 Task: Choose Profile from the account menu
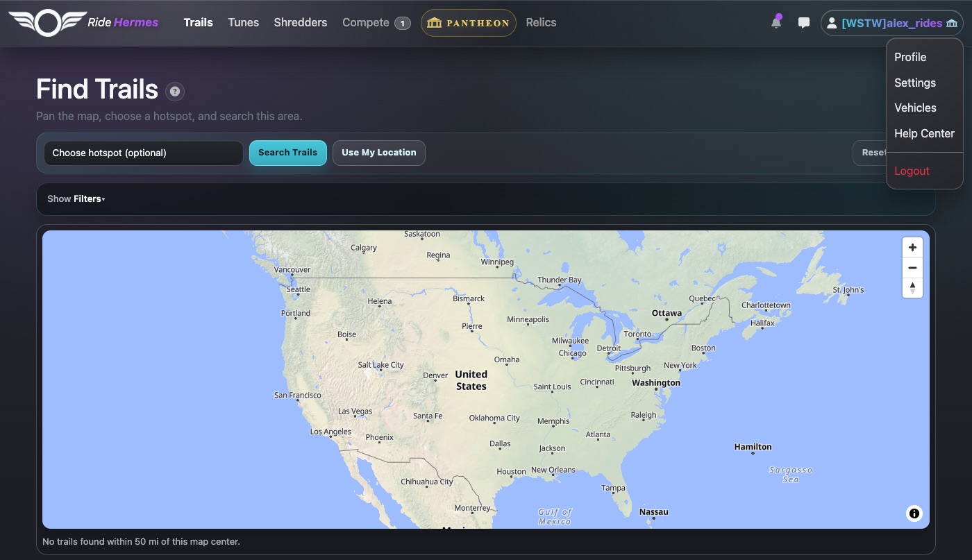coord(924,57)
